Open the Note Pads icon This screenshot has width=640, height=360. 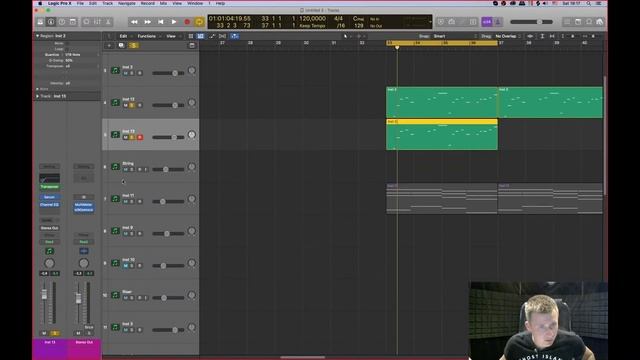[x=578, y=22]
